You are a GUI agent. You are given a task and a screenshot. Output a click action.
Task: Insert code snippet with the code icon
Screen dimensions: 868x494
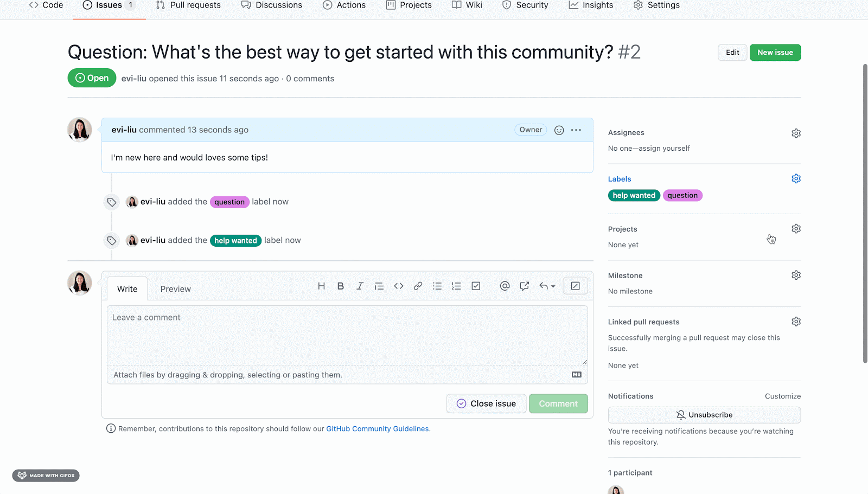point(399,286)
